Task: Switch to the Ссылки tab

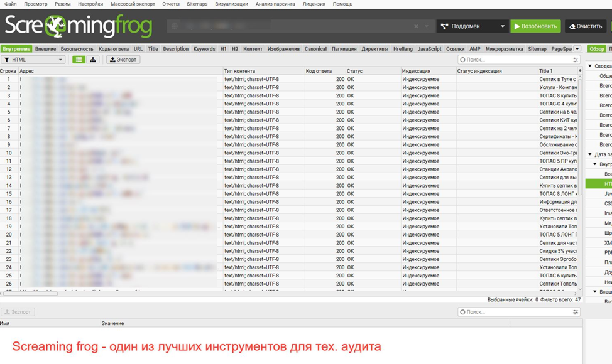Action: coord(455,49)
